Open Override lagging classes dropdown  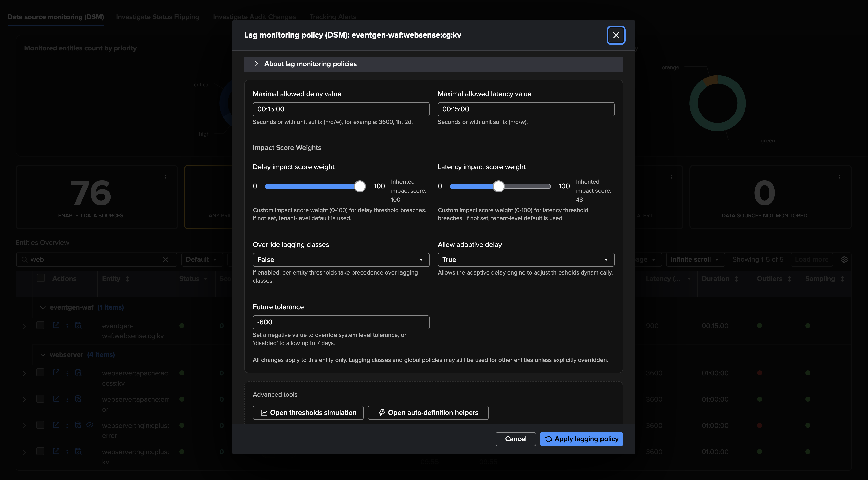pyautogui.click(x=341, y=260)
